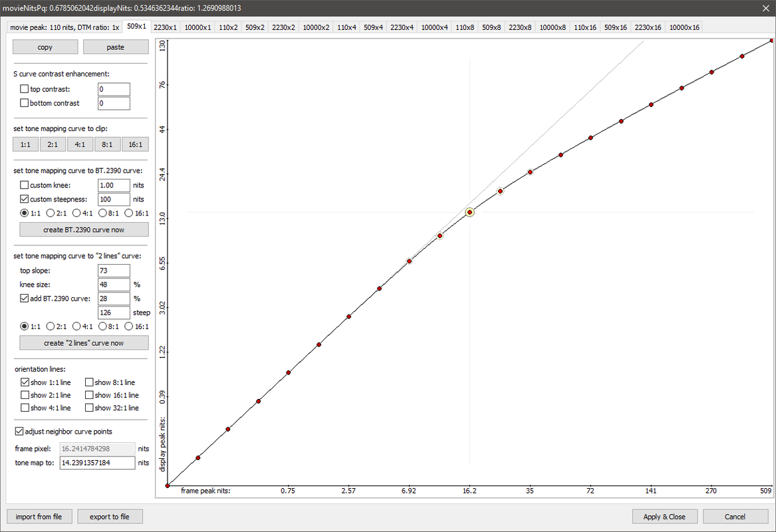Select 8:1 radio for 2 lines curve
The image size is (776, 532).
pyautogui.click(x=102, y=327)
